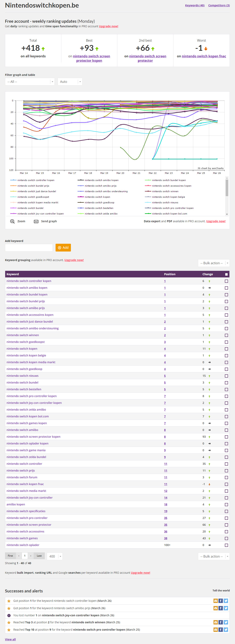Open the Best keyword link in the summary card
Image resolution: width=235 pixels, height=644 pixels.
[91, 58]
